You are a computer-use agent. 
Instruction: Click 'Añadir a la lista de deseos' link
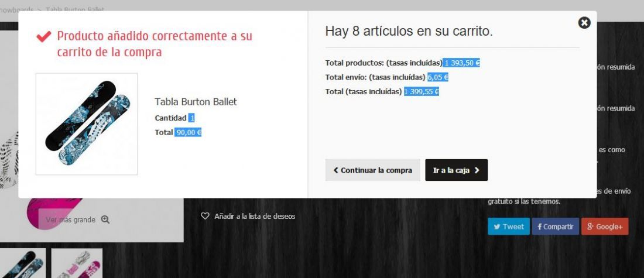255,216
